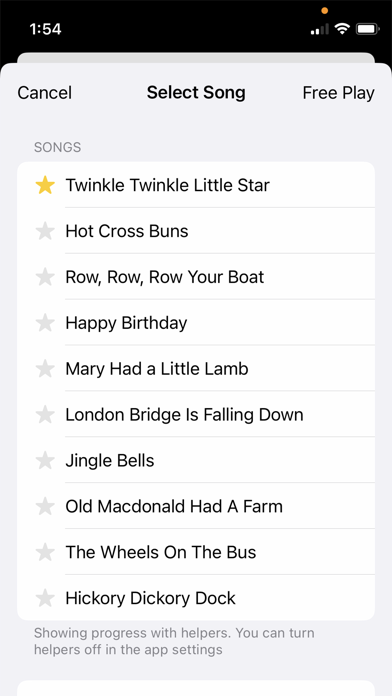Screen dimensions: 392x696
Task: Tap star icon beside Hickory Dickory Dock
Action: 45,598
